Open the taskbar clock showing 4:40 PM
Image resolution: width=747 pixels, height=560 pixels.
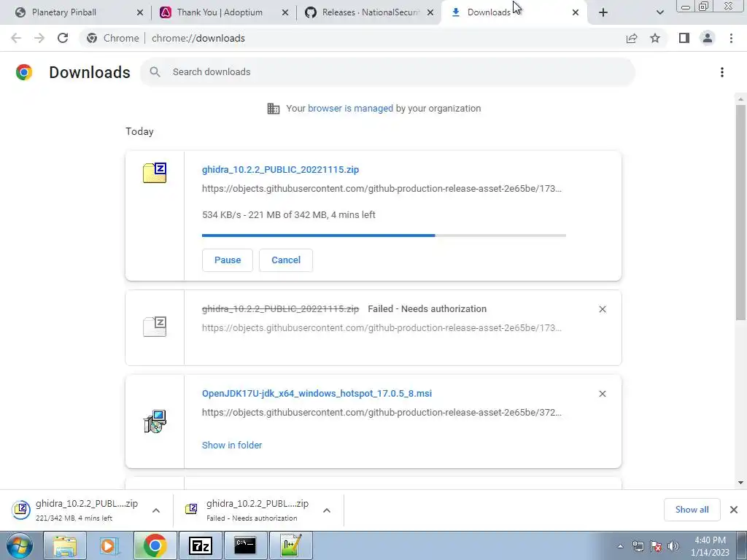(710, 546)
